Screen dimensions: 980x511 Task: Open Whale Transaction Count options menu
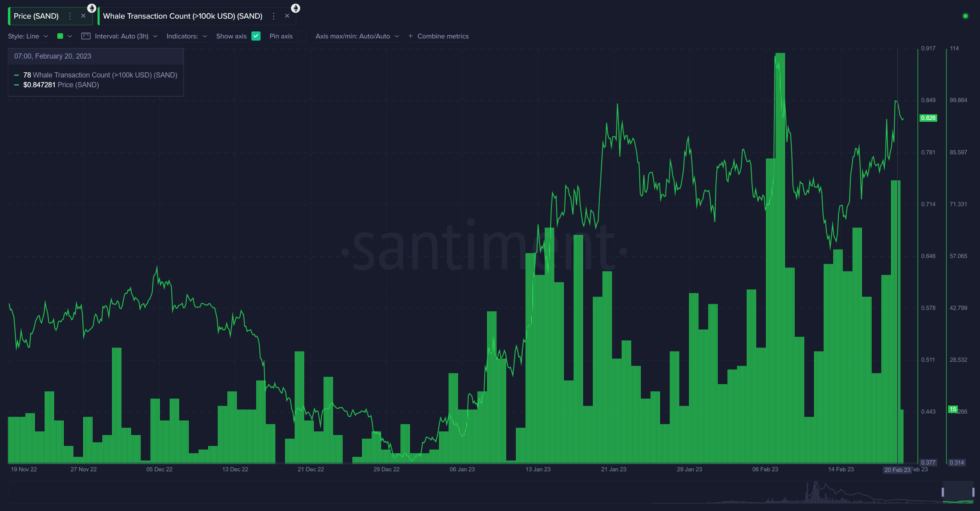tap(274, 16)
